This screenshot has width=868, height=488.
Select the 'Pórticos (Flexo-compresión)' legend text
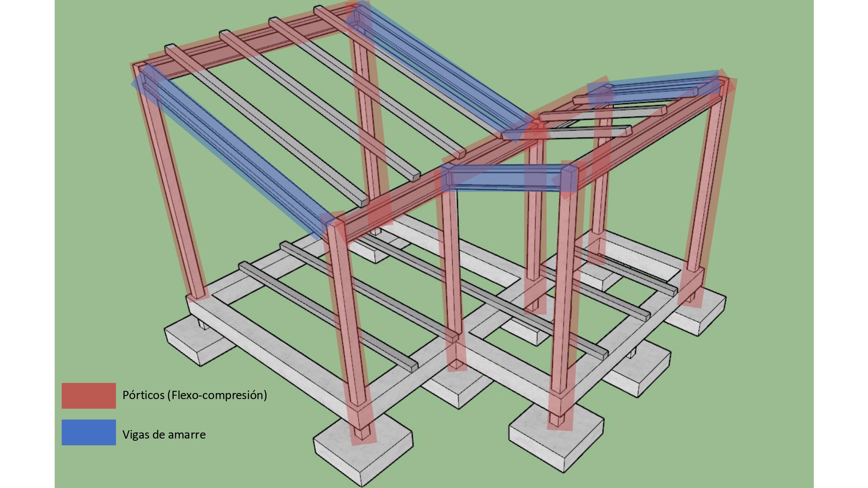[194, 395]
